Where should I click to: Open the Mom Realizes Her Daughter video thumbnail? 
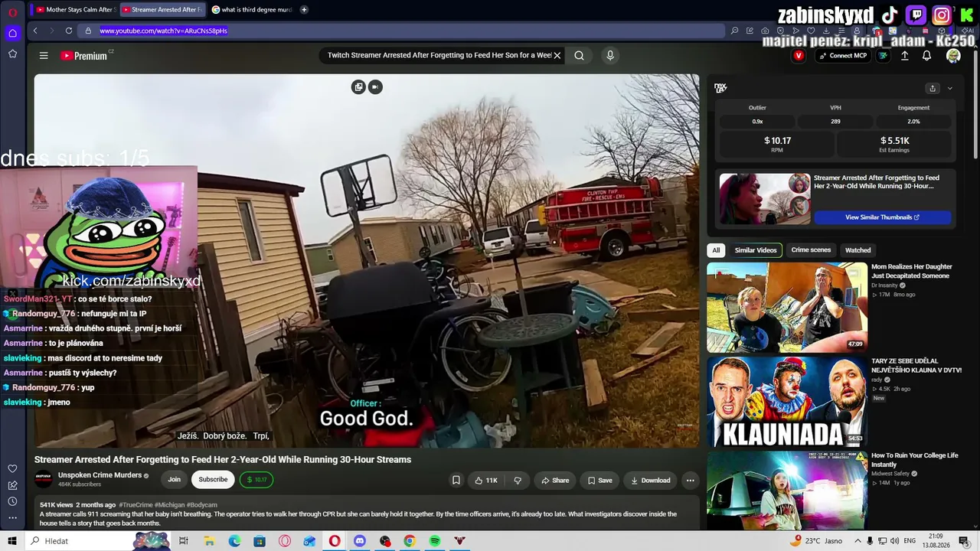tap(787, 308)
